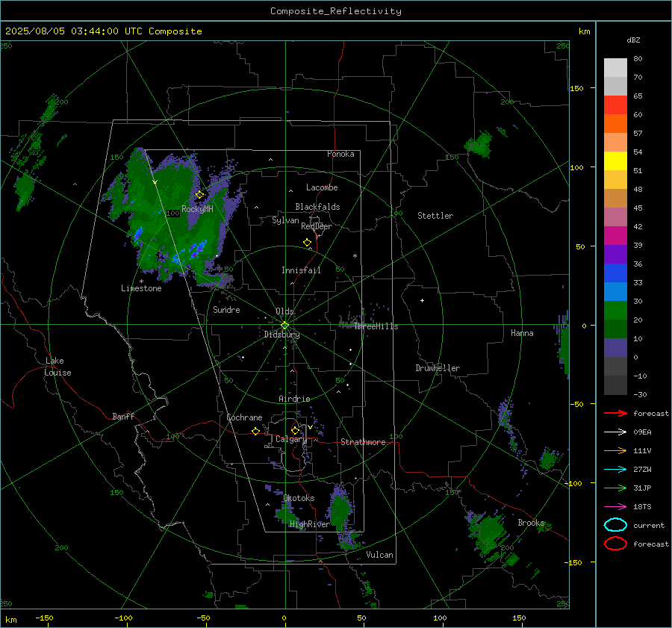Click the Brooks label
Image resolution: width=672 pixels, height=628 pixels.
[531, 523]
